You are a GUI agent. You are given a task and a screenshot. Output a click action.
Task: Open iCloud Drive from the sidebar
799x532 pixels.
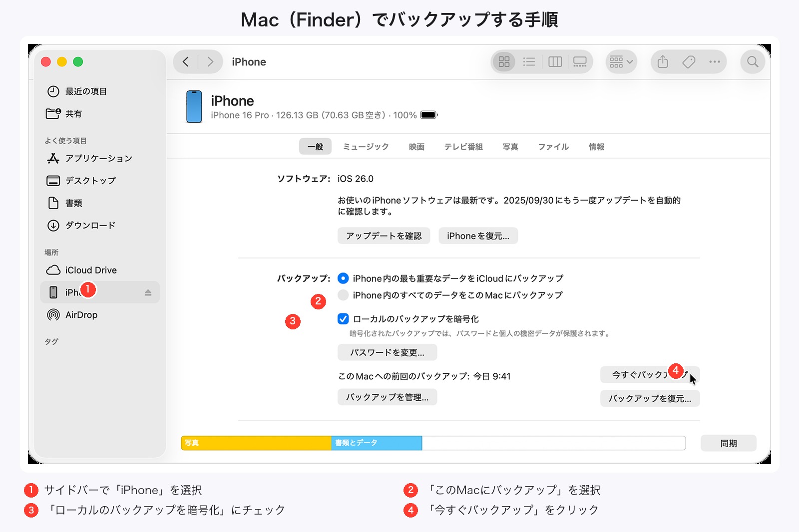click(x=91, y=269)
